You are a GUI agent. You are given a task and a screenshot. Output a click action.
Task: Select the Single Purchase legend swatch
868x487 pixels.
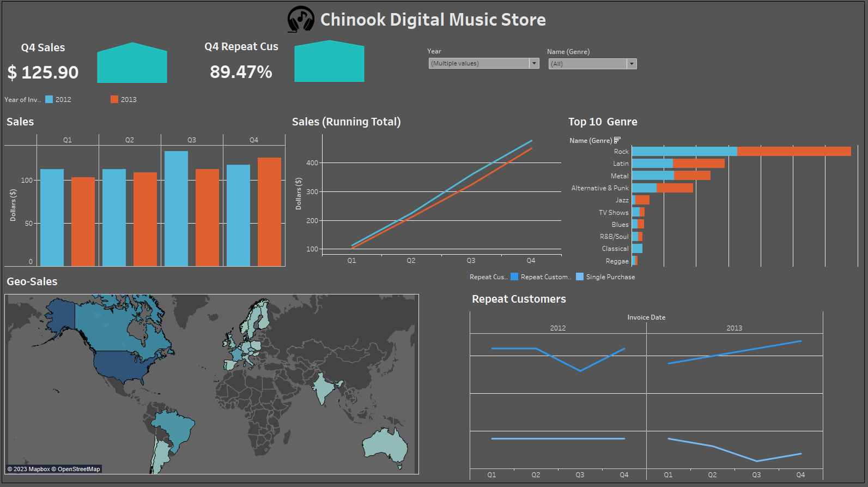point(580,276)
